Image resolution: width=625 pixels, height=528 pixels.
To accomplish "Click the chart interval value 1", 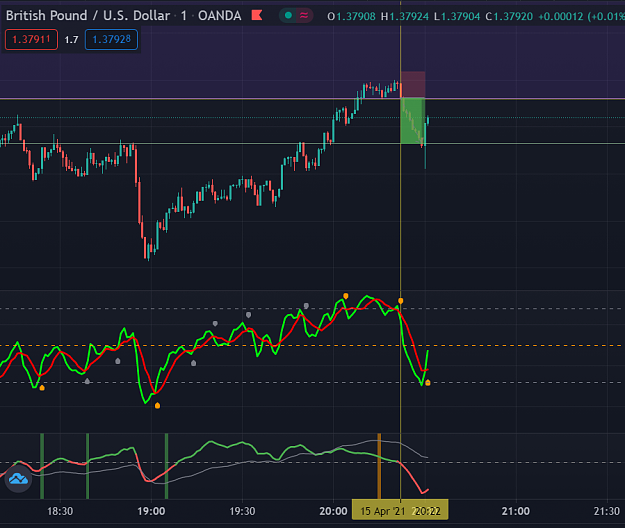I will click(x=184, y=16).
